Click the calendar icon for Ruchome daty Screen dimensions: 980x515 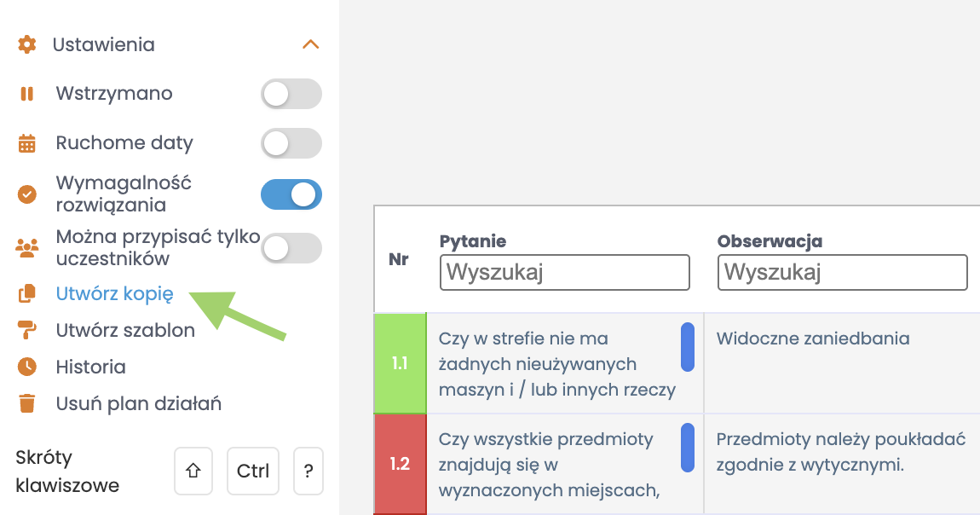point(27,143)
